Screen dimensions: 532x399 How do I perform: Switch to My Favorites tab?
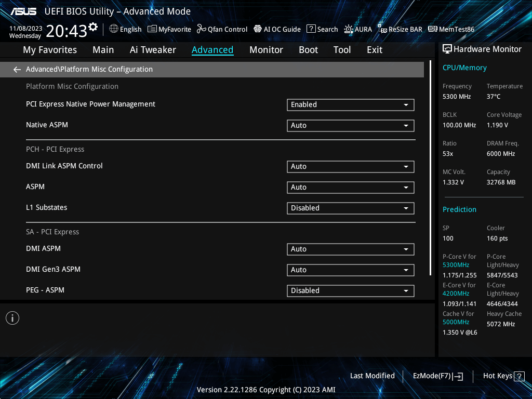(x=50, y=50)
